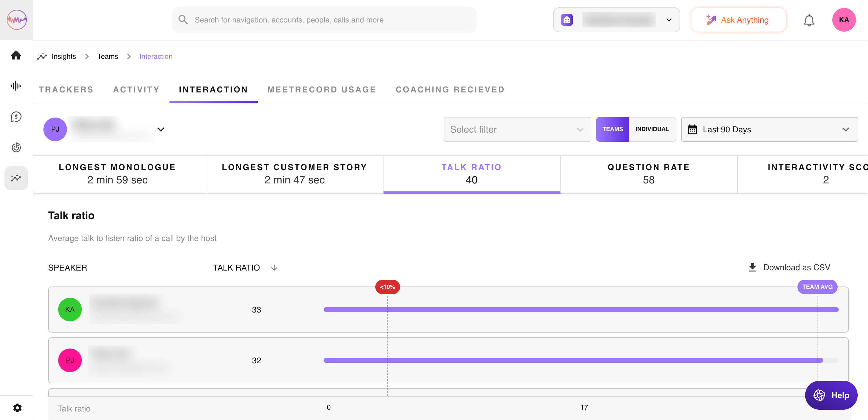Sort by Talk Ratio arrow
This screenshot has height=420, width=868.
tap(274, 268)
